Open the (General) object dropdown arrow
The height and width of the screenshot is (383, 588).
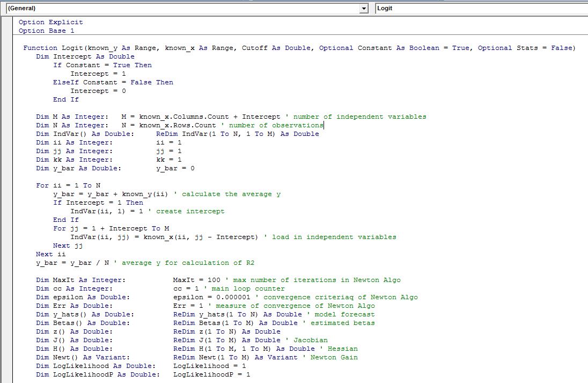364,9
